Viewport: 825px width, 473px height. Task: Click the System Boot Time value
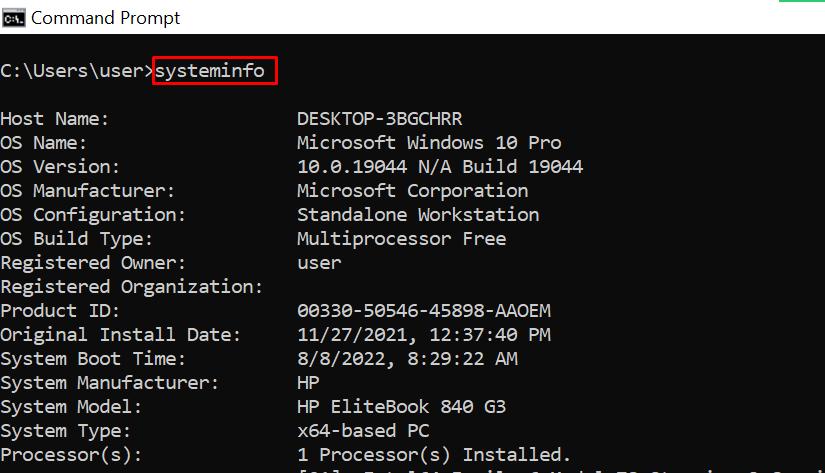(x=407, y=359)
